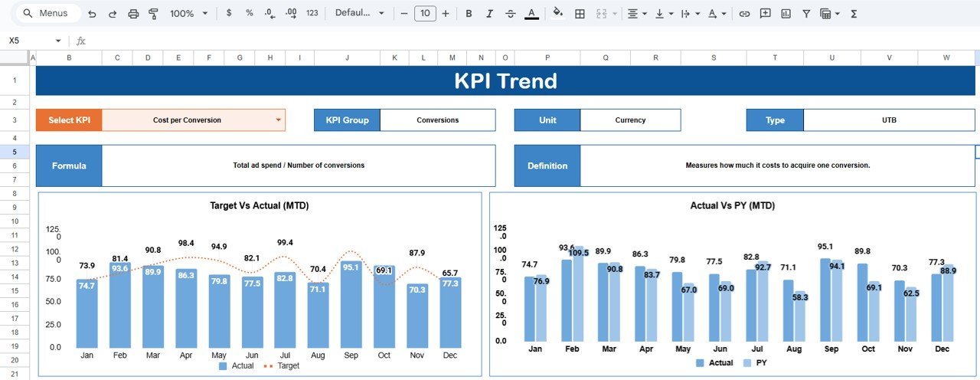Image resolution: width=980 pixels, height=380 pixels.
Task: Click the Insert link icon
Action: point(744,14)
